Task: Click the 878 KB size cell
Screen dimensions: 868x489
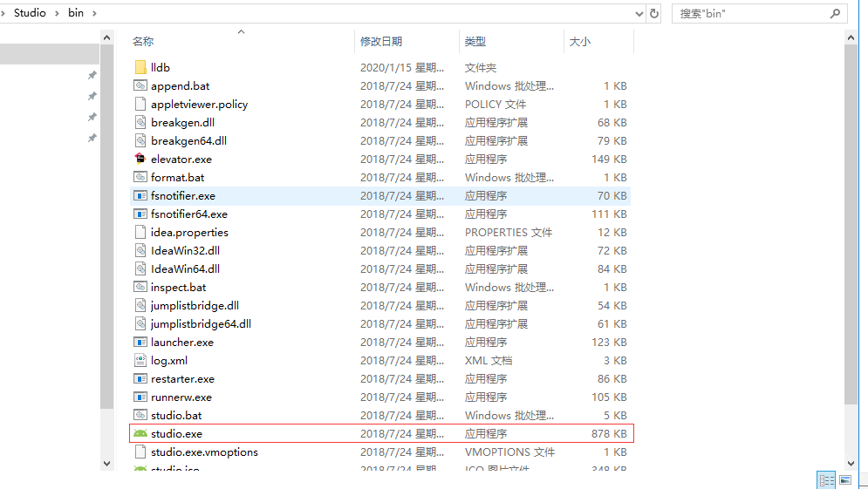Action: pos(609,434)
